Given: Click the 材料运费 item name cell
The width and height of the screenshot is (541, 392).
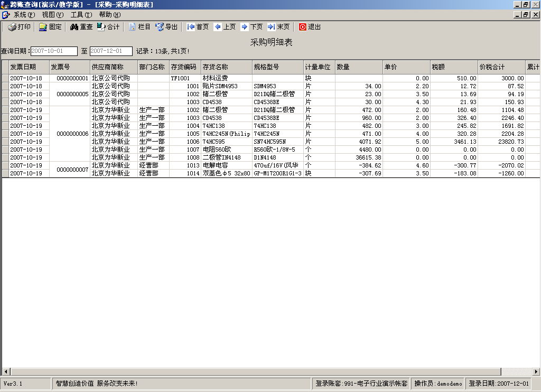Looking at the screenshot, I should click(227, 78).
